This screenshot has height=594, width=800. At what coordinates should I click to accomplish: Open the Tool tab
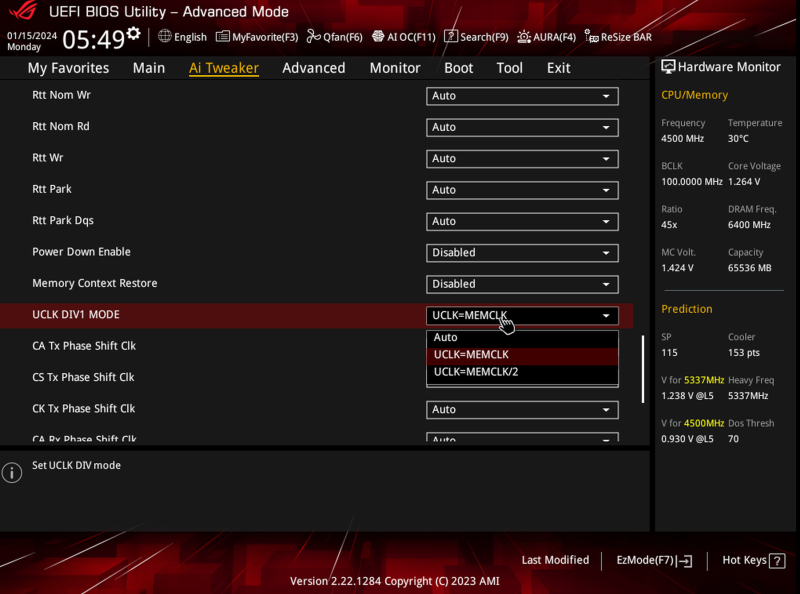click(509, 68)
